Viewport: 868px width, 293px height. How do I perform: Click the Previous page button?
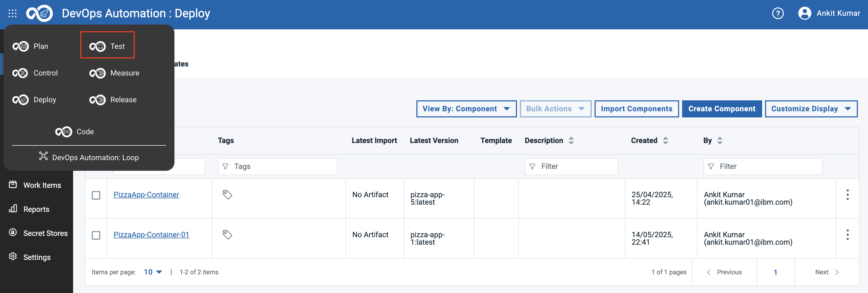click(x=724, y=272)
